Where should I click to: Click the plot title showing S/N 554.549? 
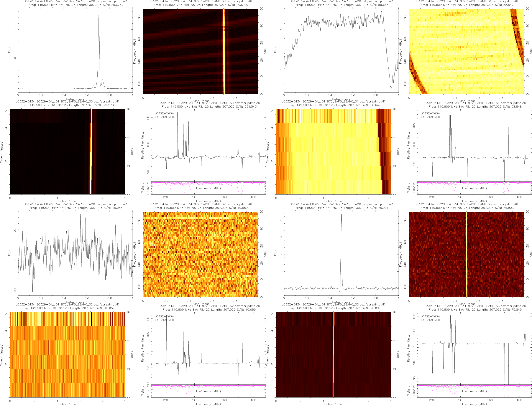[209, 107]
